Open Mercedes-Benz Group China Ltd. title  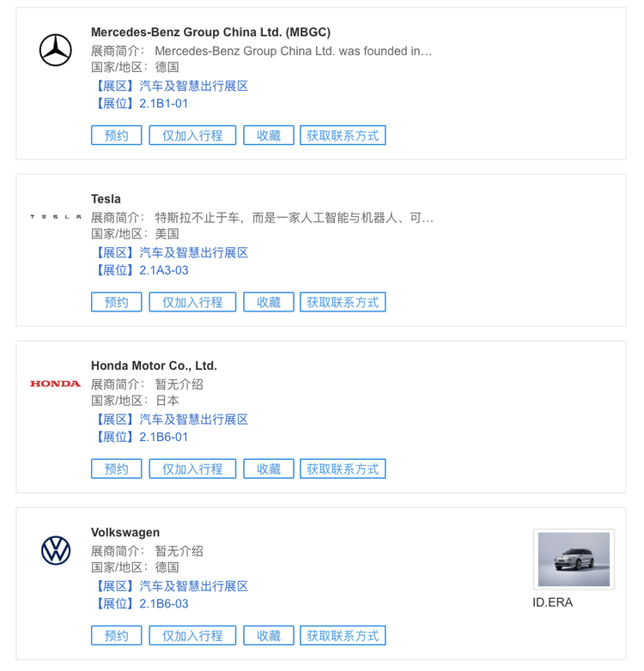click(210, 32)
